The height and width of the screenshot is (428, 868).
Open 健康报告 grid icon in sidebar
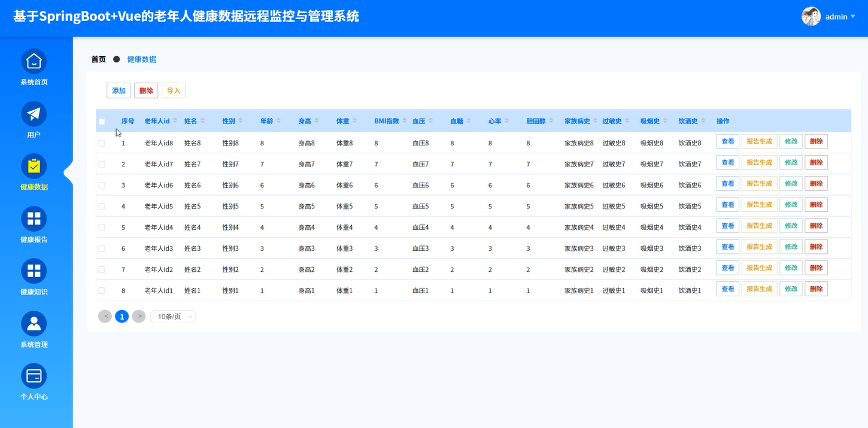pyautogui.click(x=34, y=218)
